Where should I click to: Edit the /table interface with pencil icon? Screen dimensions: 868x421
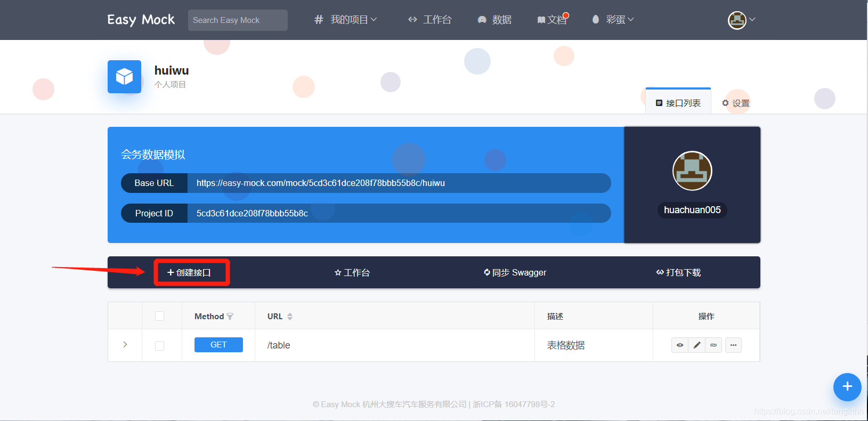(x=696, y=345)
